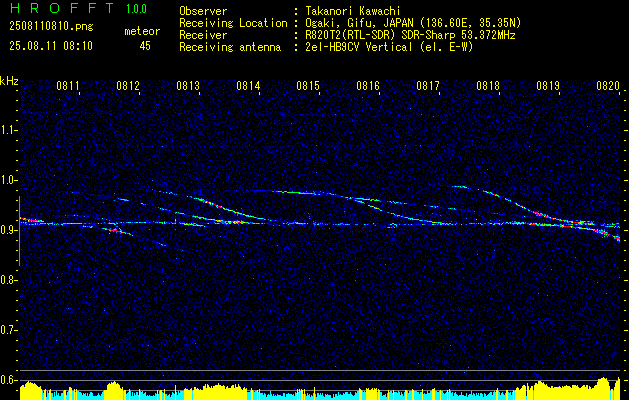Click the kHz axis unit label

point(9,81)
